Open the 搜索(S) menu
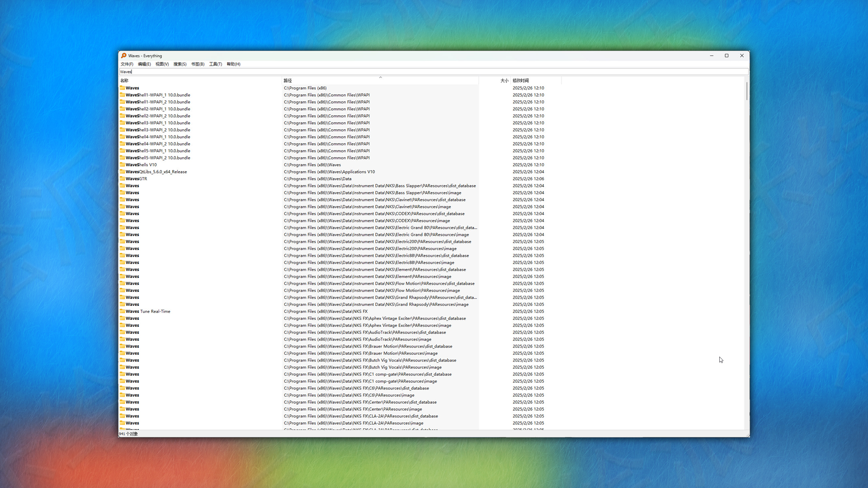Viewport: 868px width, 488px height. [x=179, y=64]
